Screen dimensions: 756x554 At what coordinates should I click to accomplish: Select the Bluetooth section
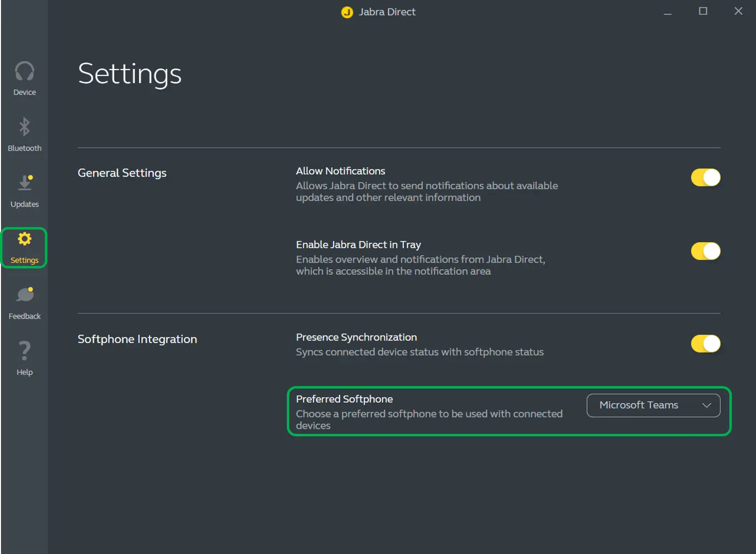(x=24, y=134)
